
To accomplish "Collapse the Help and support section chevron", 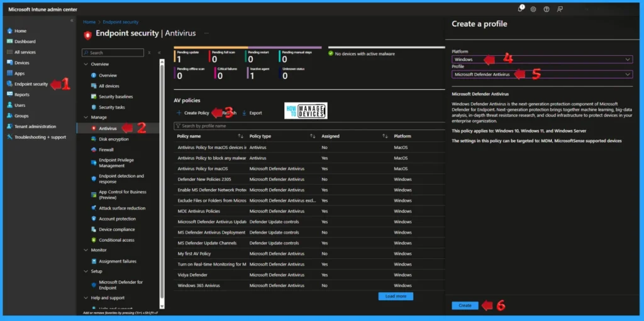I will click(x=86, y=298).
